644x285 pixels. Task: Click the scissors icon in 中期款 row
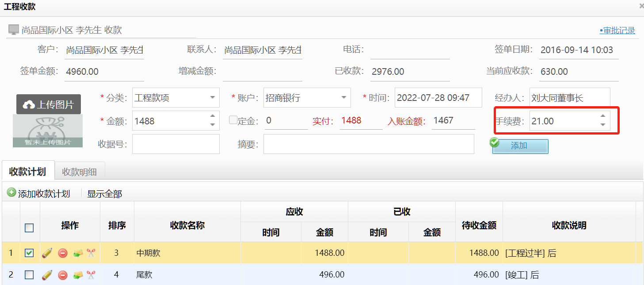(x=91, y=253)
